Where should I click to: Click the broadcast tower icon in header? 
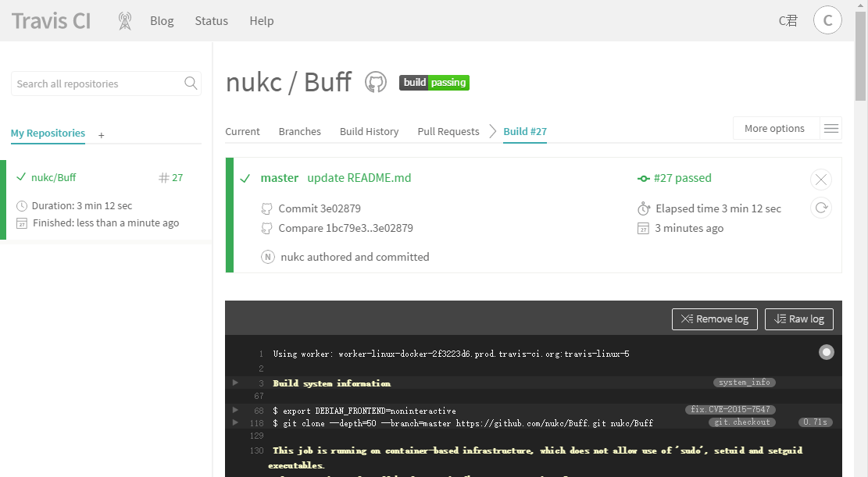(125, 21)
